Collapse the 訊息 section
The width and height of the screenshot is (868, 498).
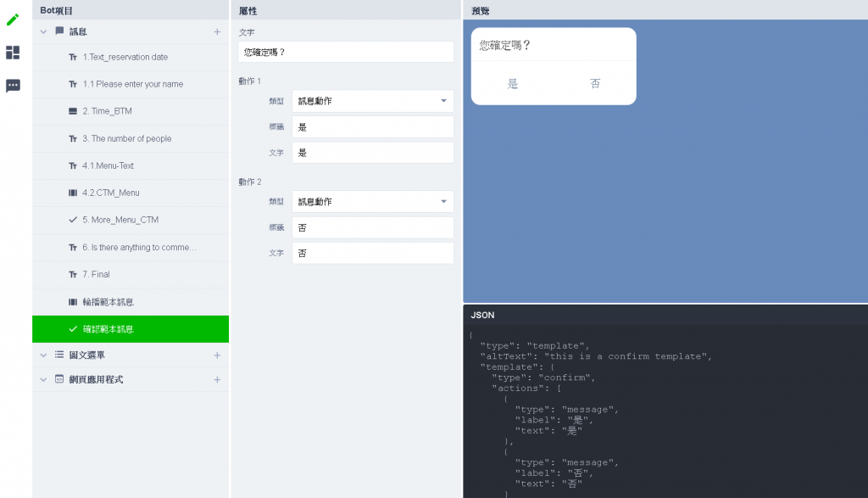click(43, 32)
